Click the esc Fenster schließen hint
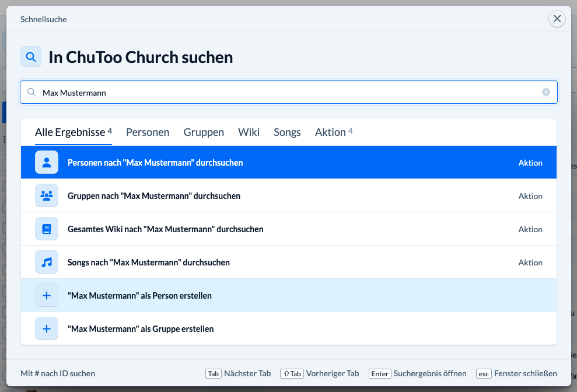The width and height of the screenshot is (577, 392). 517,373
